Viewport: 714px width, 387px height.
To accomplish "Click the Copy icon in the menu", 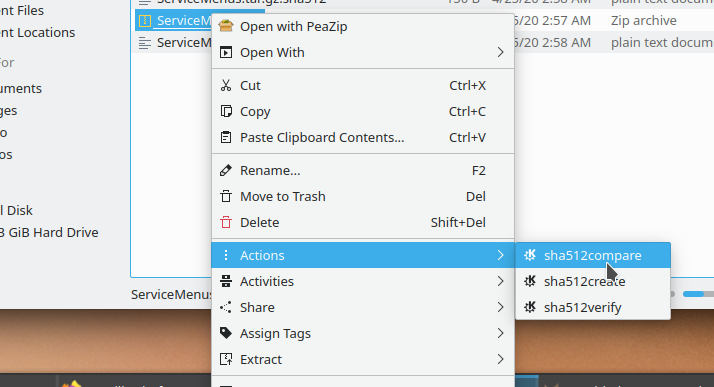I will tap(226, 111).
